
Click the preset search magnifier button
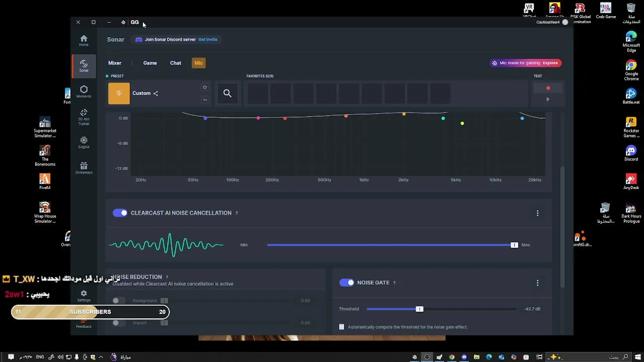click(x=227, y=94)
